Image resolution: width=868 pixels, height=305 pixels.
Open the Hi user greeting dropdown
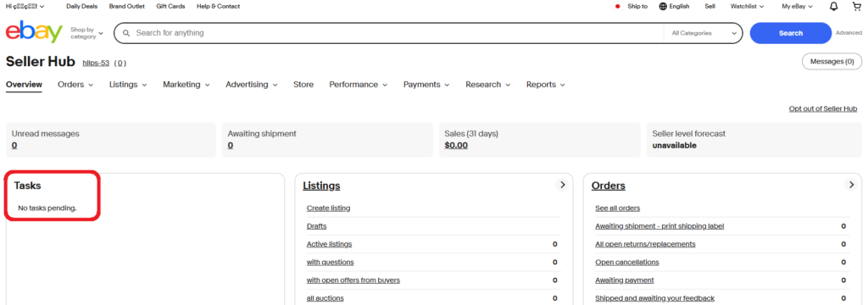coord(25,7)
